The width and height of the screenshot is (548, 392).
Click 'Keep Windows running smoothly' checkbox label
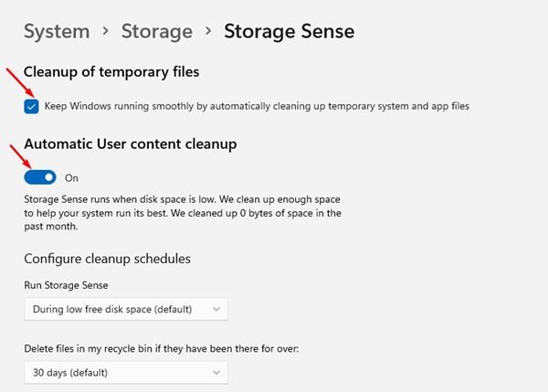256,106
